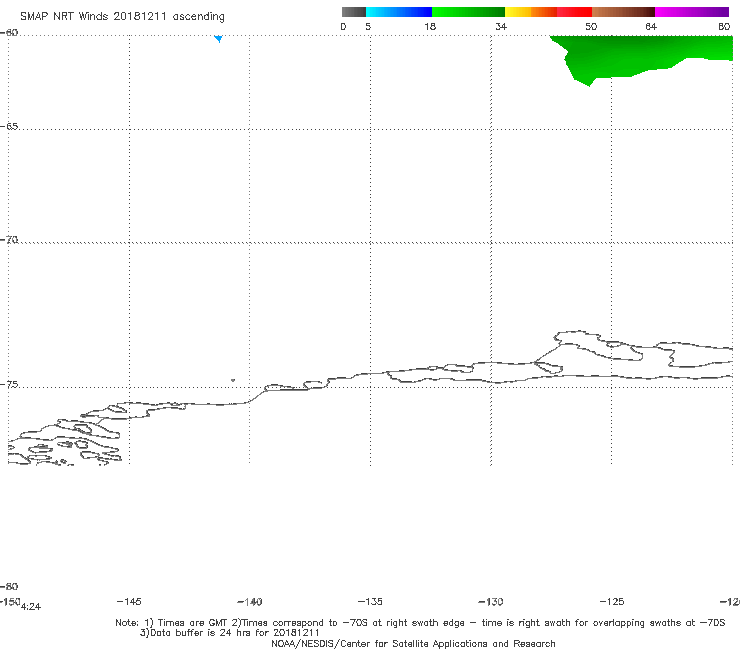Click the NOAA/NESDIS credit line

[413, 643]
